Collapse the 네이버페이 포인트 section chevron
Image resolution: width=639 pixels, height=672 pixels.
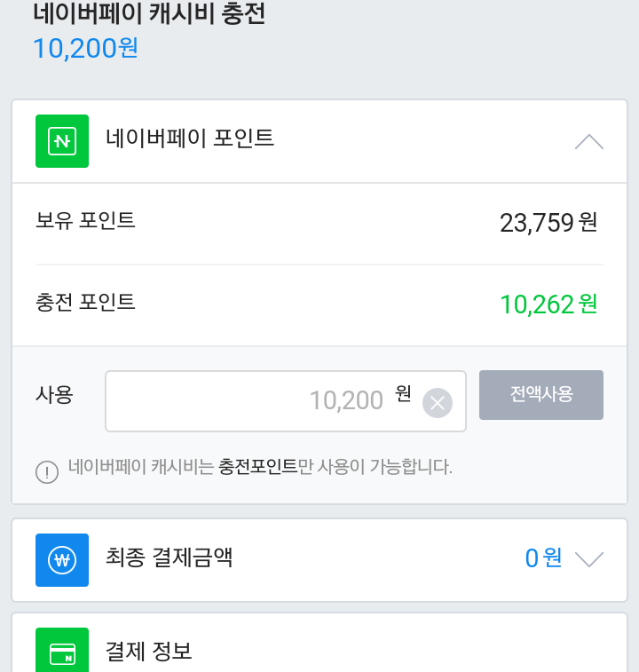pos(588,141)
